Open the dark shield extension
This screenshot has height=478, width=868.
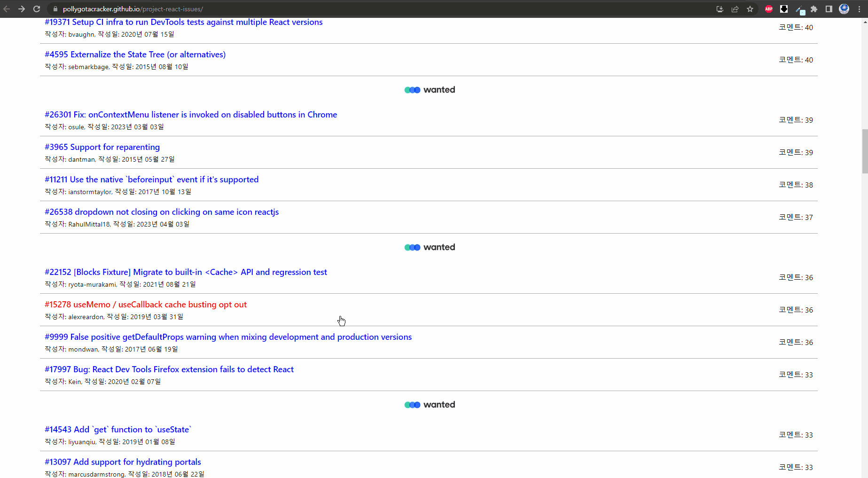pos(784,9)
